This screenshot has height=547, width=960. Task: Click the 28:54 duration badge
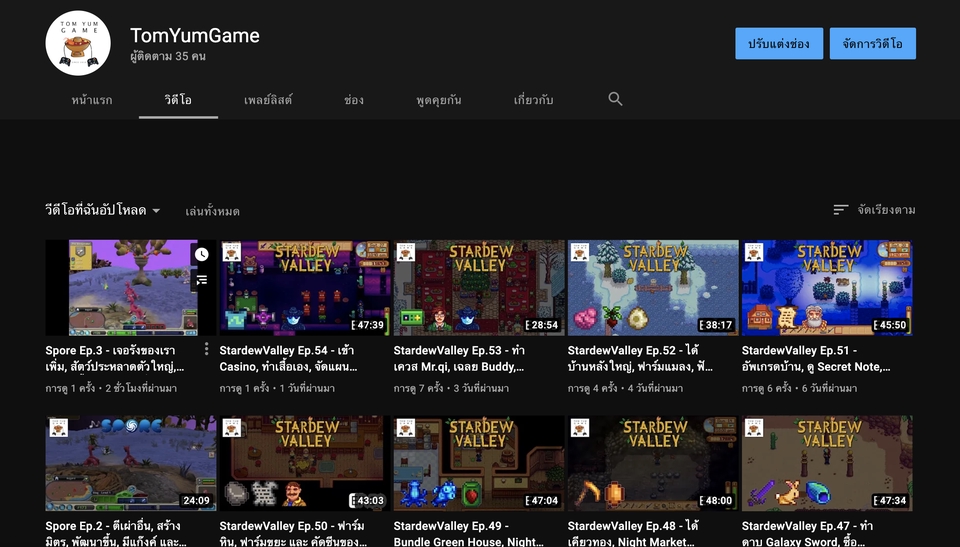click(x=542, y=325)
